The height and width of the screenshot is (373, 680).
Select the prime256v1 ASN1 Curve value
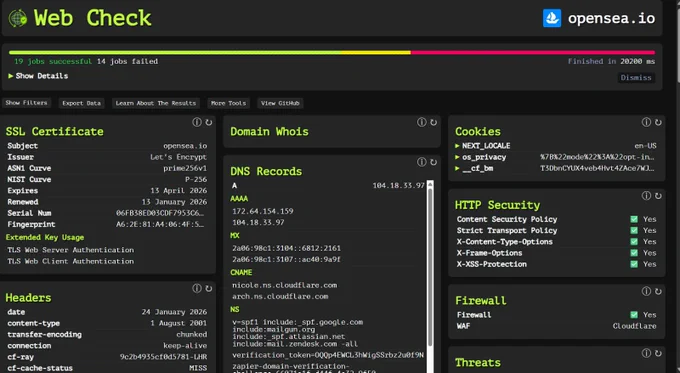click(x=185, y=168)
